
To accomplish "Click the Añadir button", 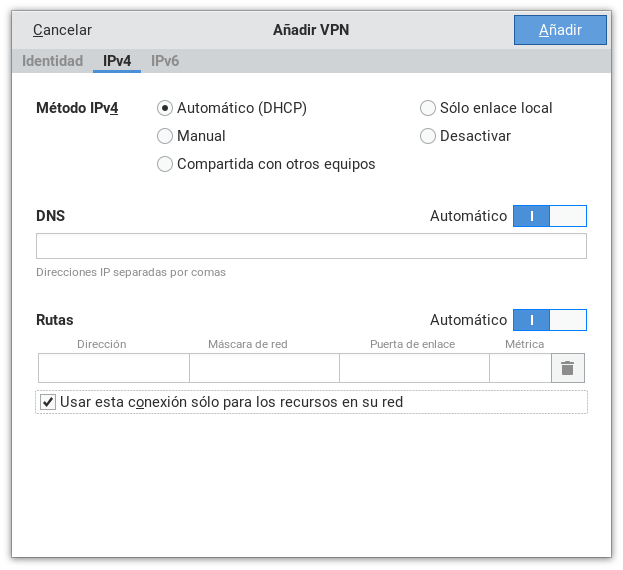I will coord(560,30).
